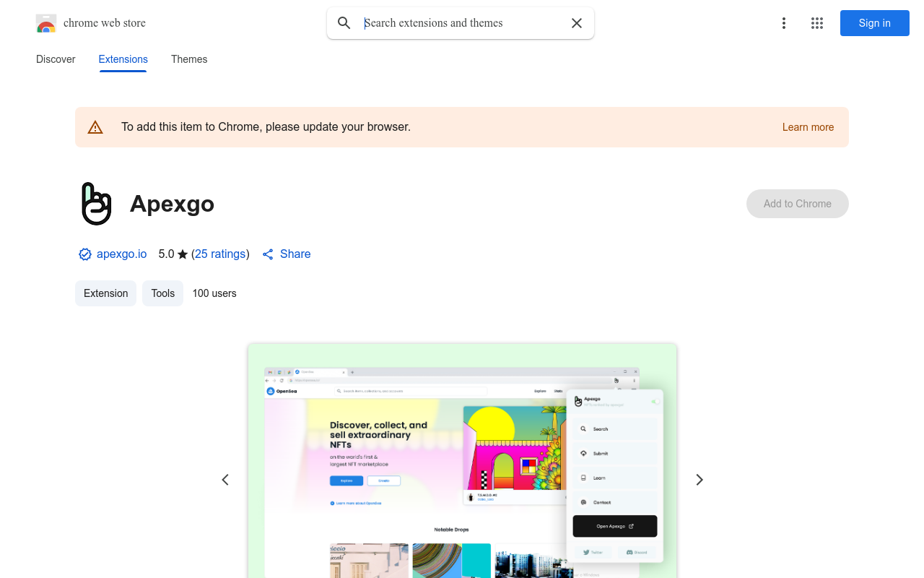The height and width of the screenshot is (578, 924).
Task: Select the Extension category chip
Action: click(105, 293)
